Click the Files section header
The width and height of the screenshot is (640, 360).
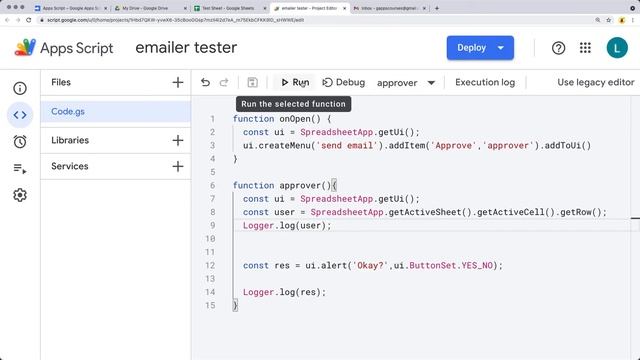[x=61, y=82]
